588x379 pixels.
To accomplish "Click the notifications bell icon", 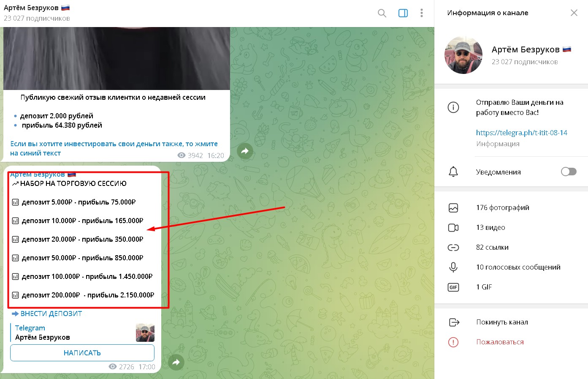I will 453,172.
